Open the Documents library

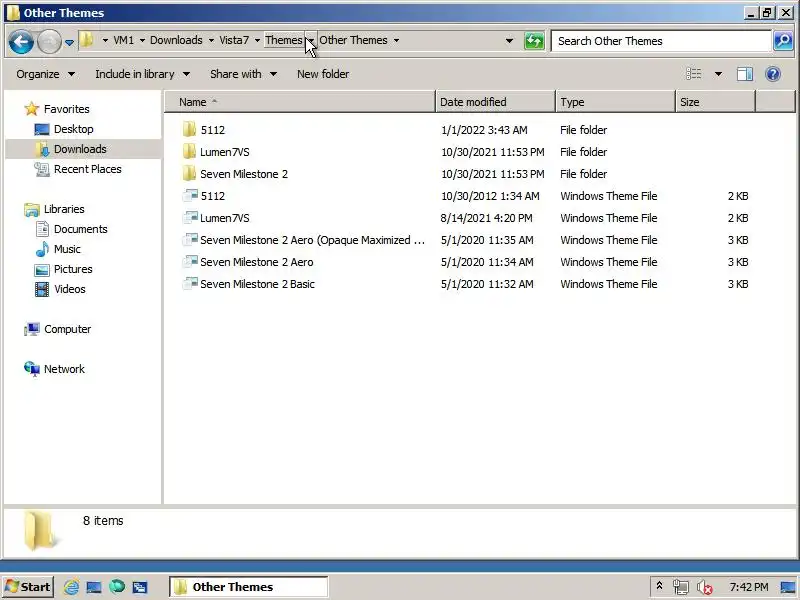click(x=80, y=229)
